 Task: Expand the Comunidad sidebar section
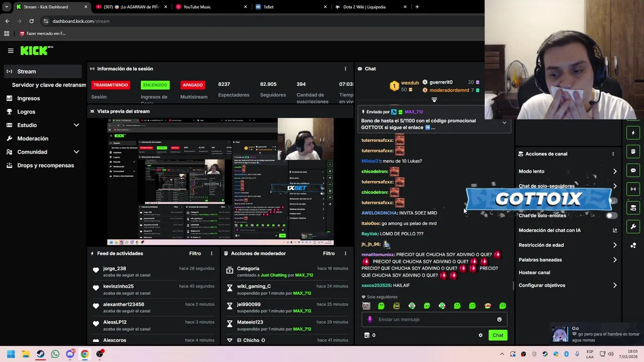pyautogui.click(x=76, y=152)
